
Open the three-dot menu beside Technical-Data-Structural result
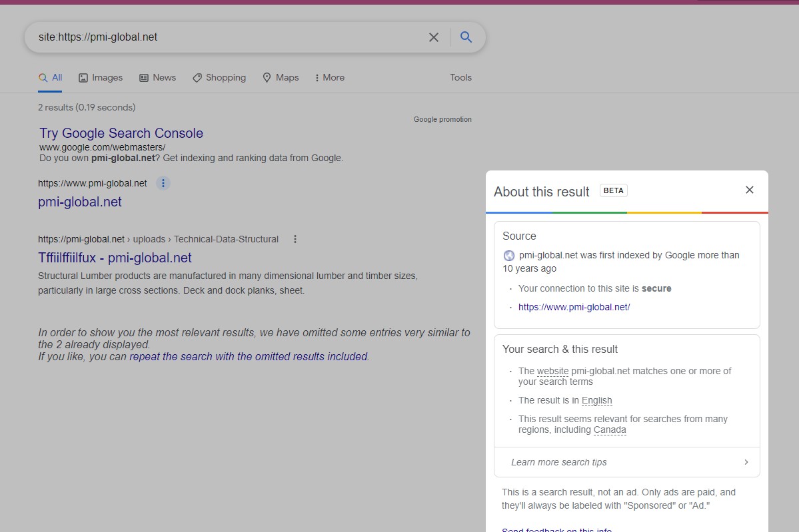[x=295, y=239]
